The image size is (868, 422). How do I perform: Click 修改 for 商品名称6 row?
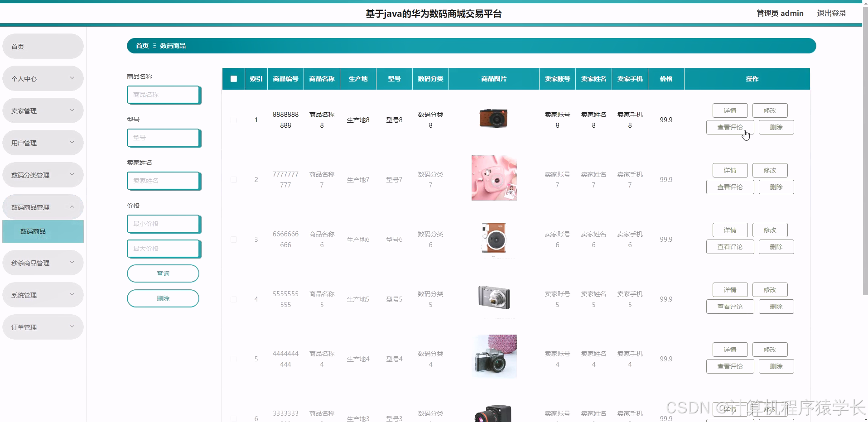770,230
